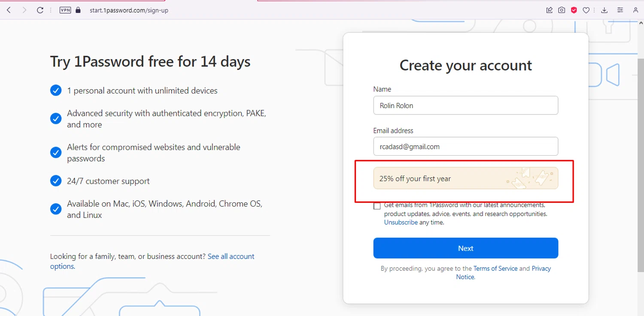The width and height of the screenshot is (644, 316).
Task: Click the red ad-blocker shield icon
Action: tap(574, 10)
